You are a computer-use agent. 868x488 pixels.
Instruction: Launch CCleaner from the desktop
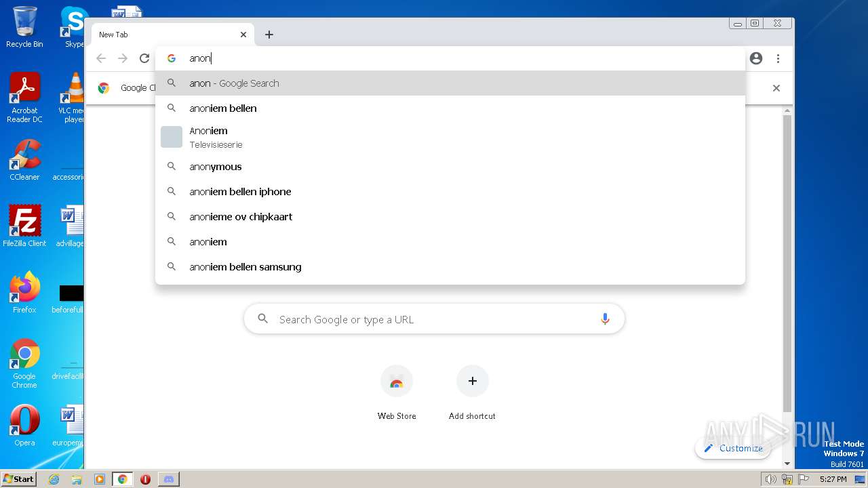click(24, 160)
